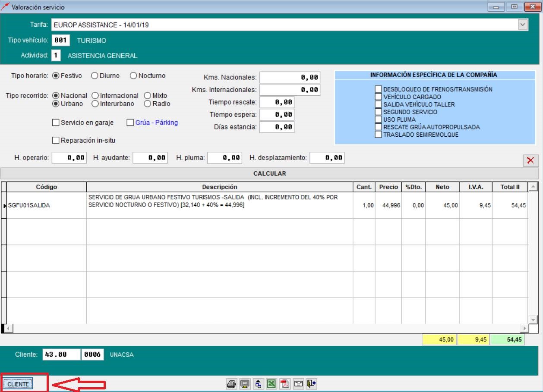Click the Tiempo espera field
The height and width of the screenshot is (392, 543).
point(277,115)
